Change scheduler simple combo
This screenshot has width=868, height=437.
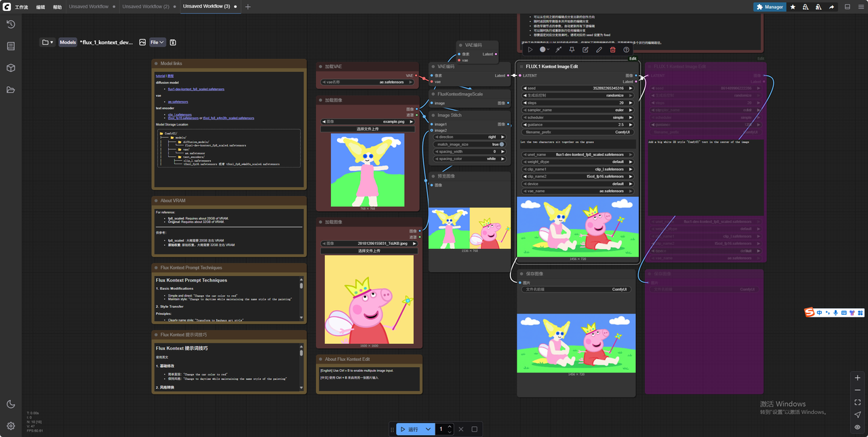click(x=579, y=117)
